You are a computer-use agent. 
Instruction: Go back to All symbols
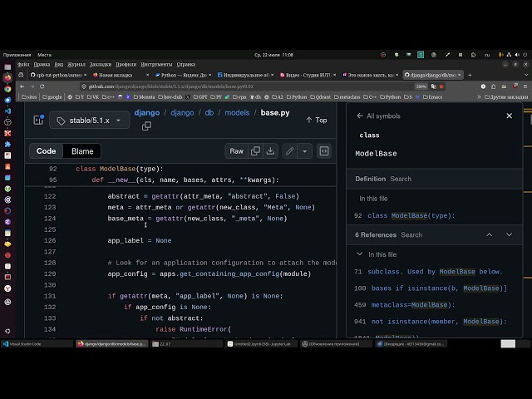(379, 116)
